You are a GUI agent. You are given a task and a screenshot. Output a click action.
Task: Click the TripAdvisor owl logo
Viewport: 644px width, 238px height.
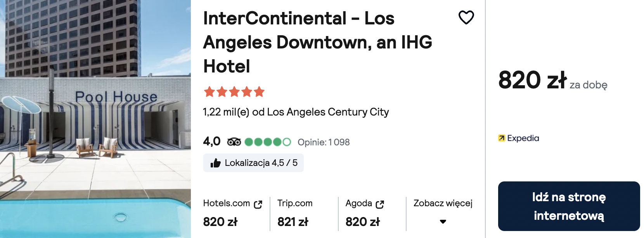pos(234,142)
